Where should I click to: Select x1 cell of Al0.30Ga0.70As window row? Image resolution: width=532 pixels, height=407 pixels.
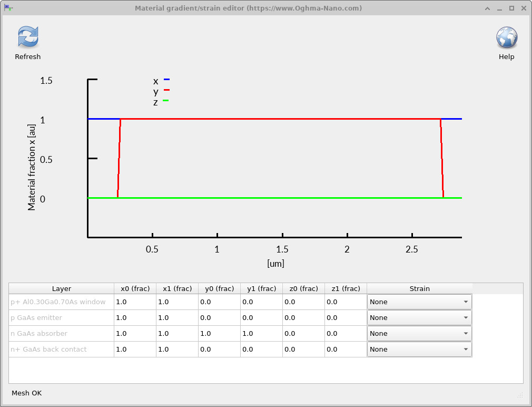tap(177, 302)
